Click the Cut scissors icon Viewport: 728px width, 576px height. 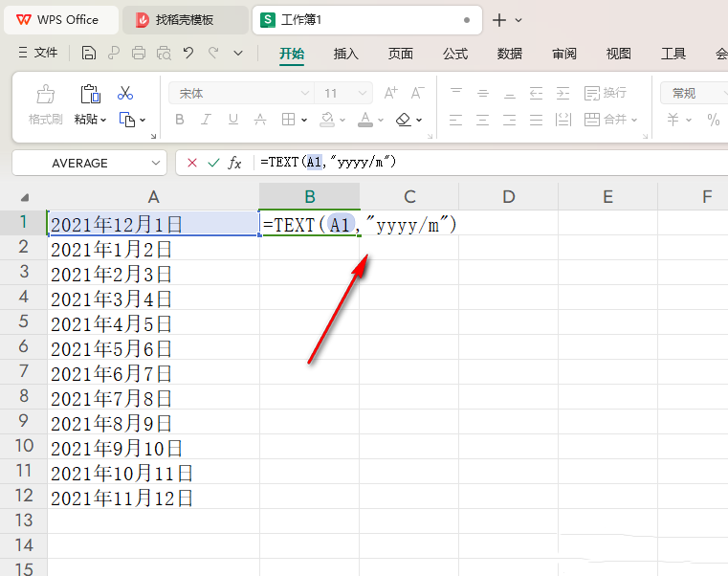125,93
